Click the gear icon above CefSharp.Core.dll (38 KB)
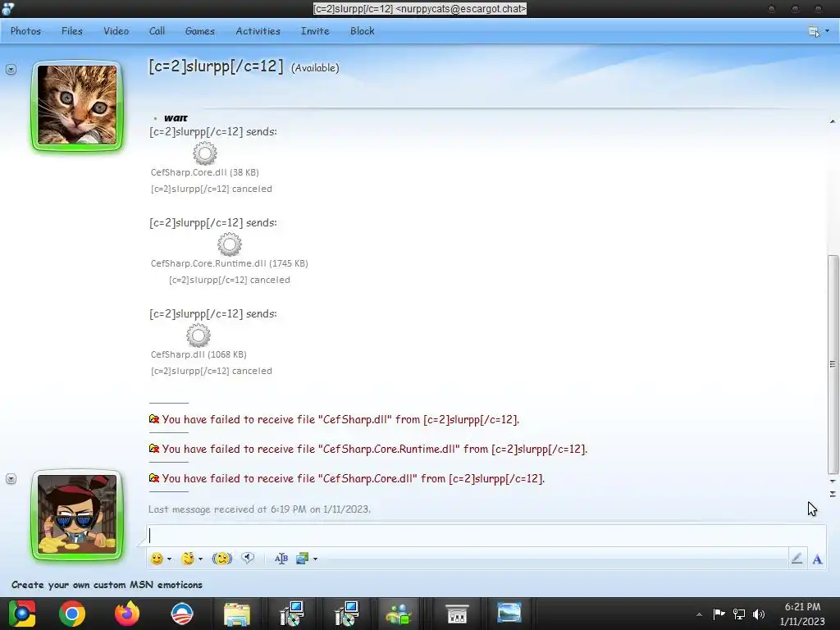This screenshot has height=630, width=840. [x=204, y=153]
